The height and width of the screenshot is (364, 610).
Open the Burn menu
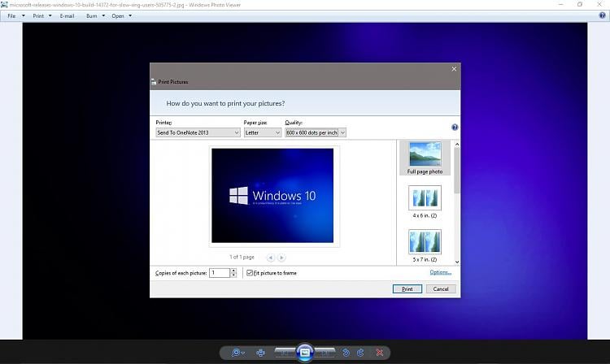[x=95, y=16]
